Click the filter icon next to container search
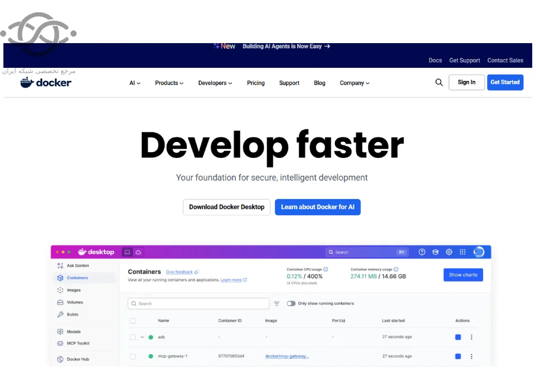The width and height of the screenshot is (536, 392). pyautogui.click(x=277, y=303)
